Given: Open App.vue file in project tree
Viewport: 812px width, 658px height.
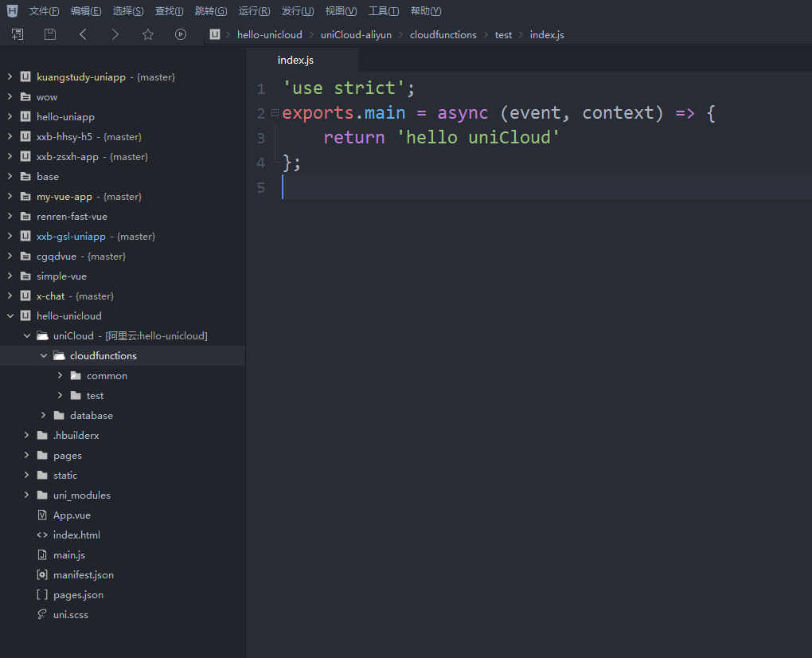Looking at the screenshot, I should (x=72, y=515).
